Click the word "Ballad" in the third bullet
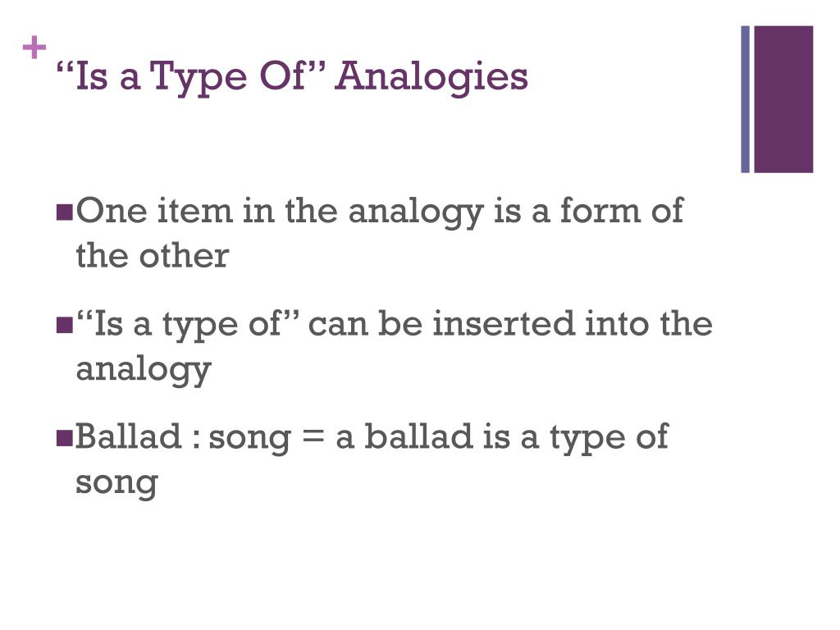Viewport: 840px width, 630px height. coord(129,436)
